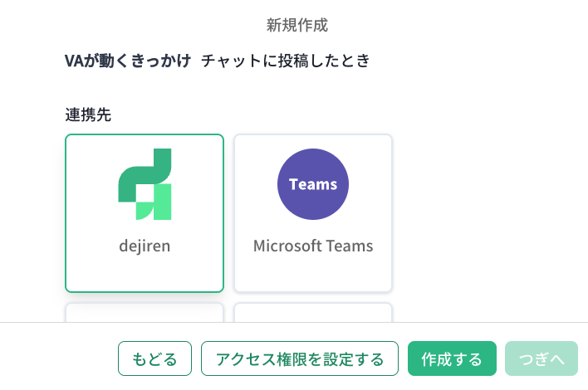This screenshot has width=588, height=390.
Task: Click the faded つぎへ button
Action: pyautogui.click(x=541, y=358)
